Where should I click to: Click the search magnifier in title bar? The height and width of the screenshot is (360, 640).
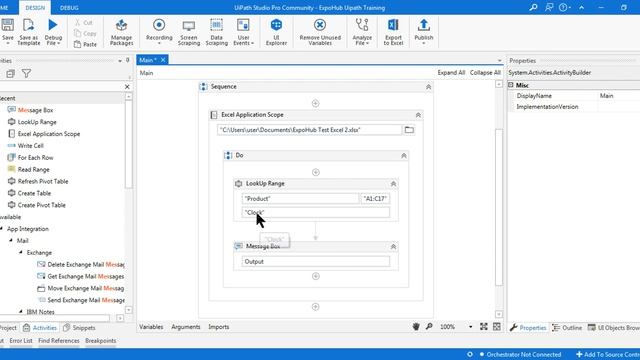(x=533, y=7)
